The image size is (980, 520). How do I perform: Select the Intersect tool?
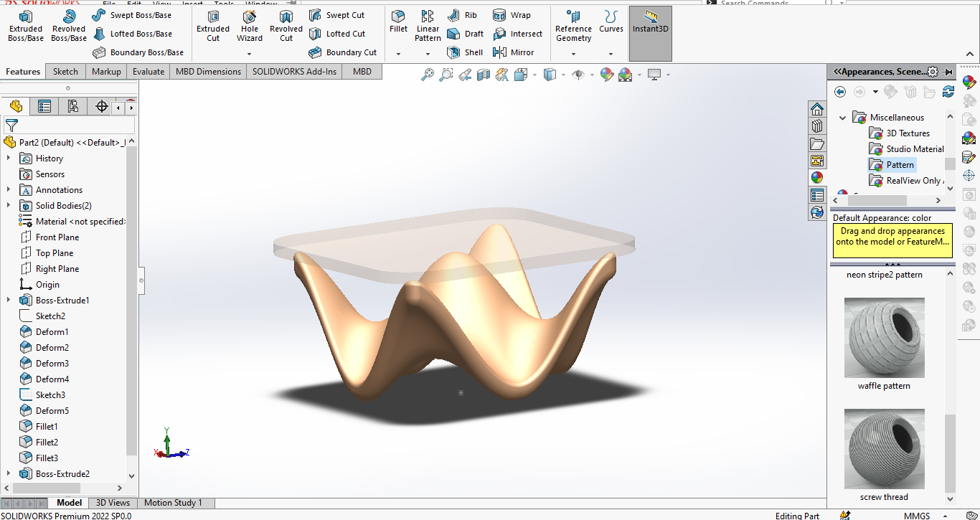[518, 34]
